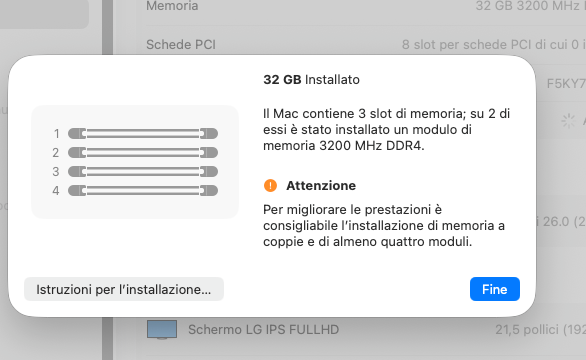Select memory slot 1 graphic
This screenshot has height=360, width=586.
point(143,133)
